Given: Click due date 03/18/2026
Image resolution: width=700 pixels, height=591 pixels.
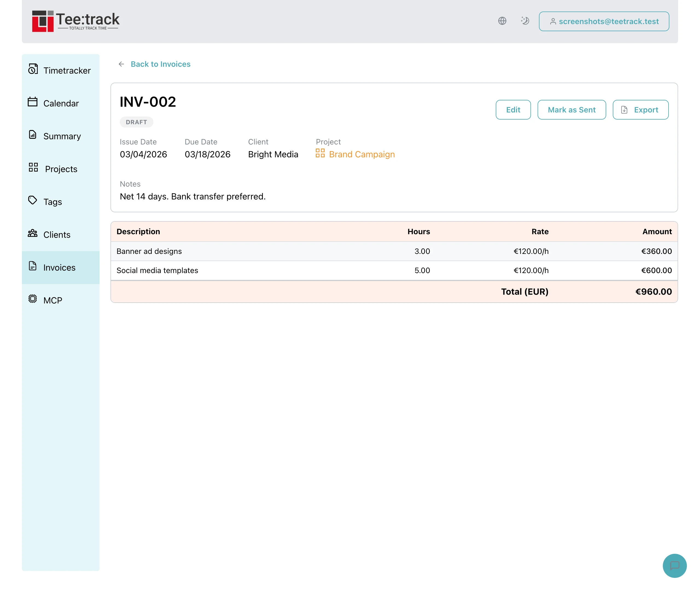Looking at the screenshot, I should point(208,154).
